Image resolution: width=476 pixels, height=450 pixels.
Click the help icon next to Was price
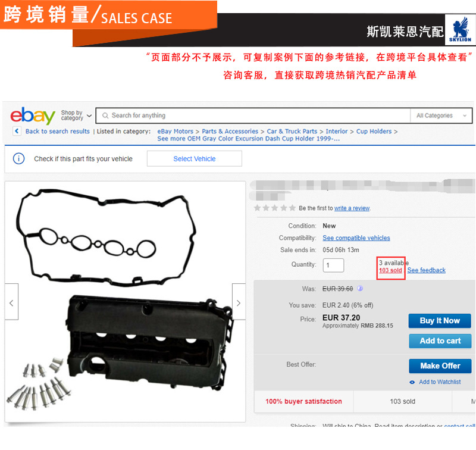coord(360,289)
